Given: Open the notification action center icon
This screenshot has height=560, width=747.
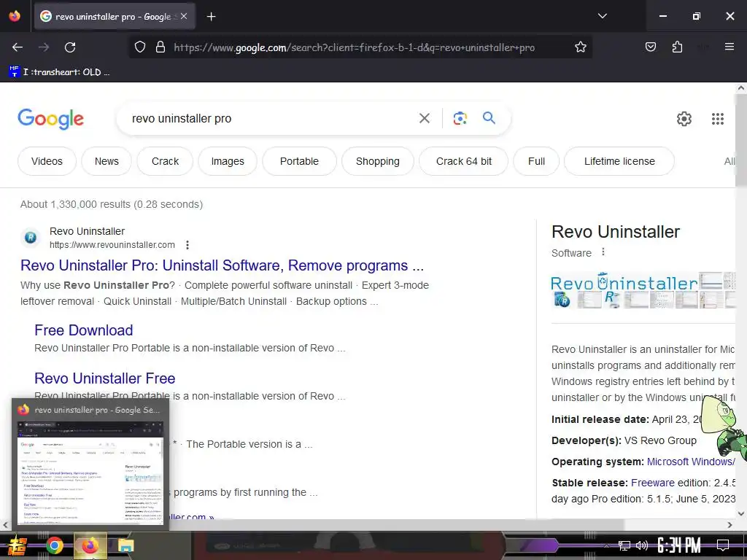Looking at the screenshot, I should coord(723,545).
